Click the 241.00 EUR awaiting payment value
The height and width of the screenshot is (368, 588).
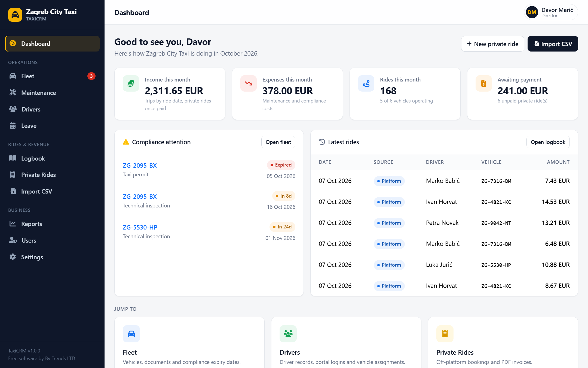coord(523,91)
